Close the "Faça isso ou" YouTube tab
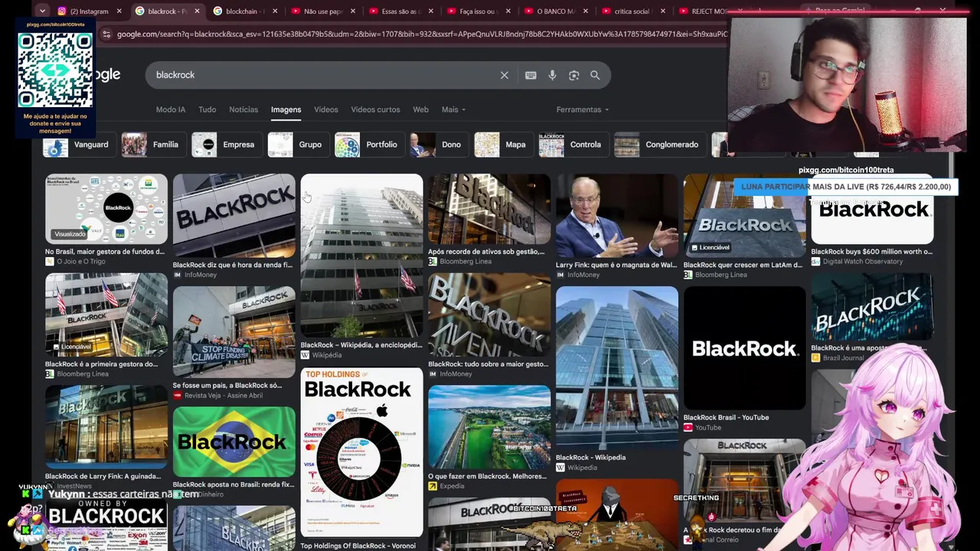980x551 pixels. pyautogui.click(x=508, y=11)
